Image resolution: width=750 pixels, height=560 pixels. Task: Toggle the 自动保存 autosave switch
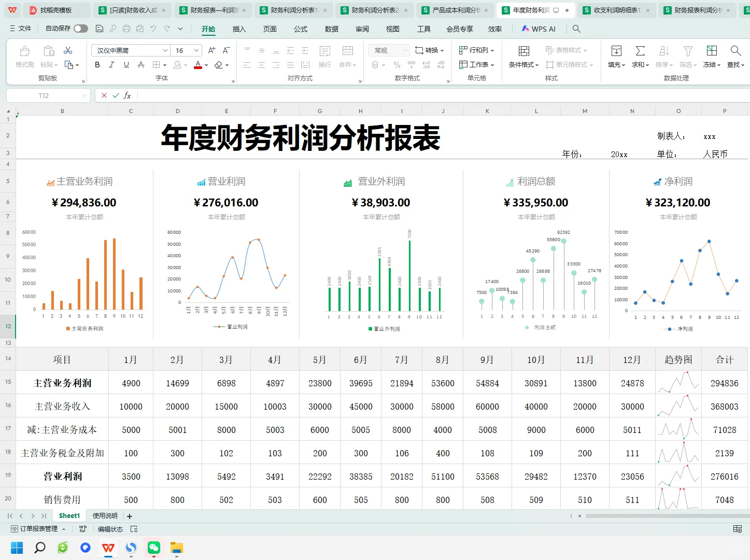coord(81,29)
